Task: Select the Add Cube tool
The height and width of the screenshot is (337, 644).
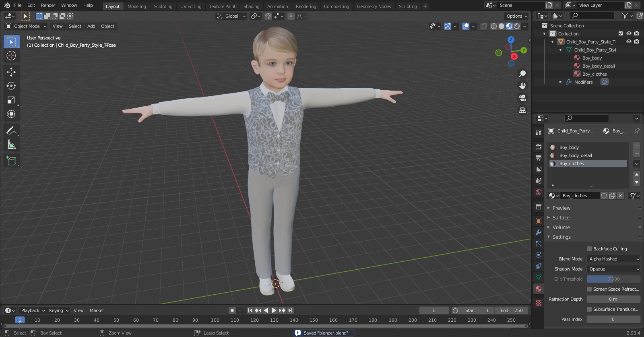Action: pos(11,161)
